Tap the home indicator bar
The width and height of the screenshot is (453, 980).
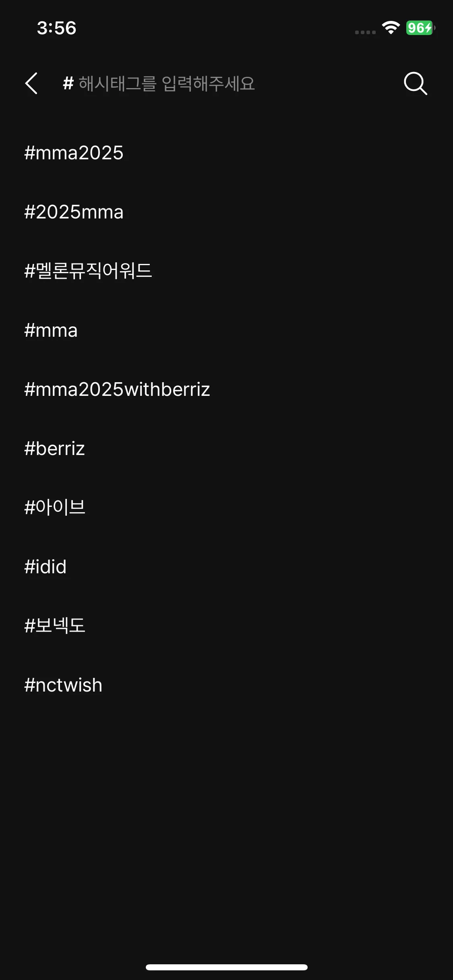pos(226,967)
